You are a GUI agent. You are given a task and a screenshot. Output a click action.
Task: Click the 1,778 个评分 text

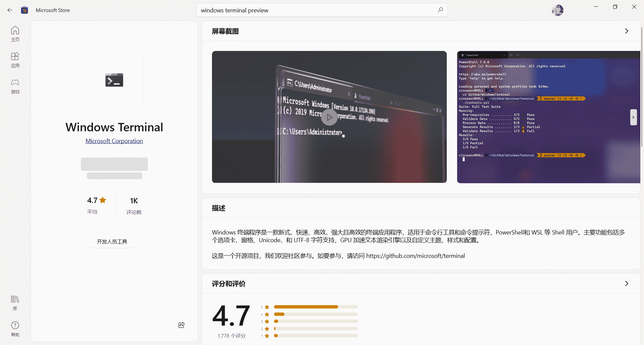tap(231, 336)
